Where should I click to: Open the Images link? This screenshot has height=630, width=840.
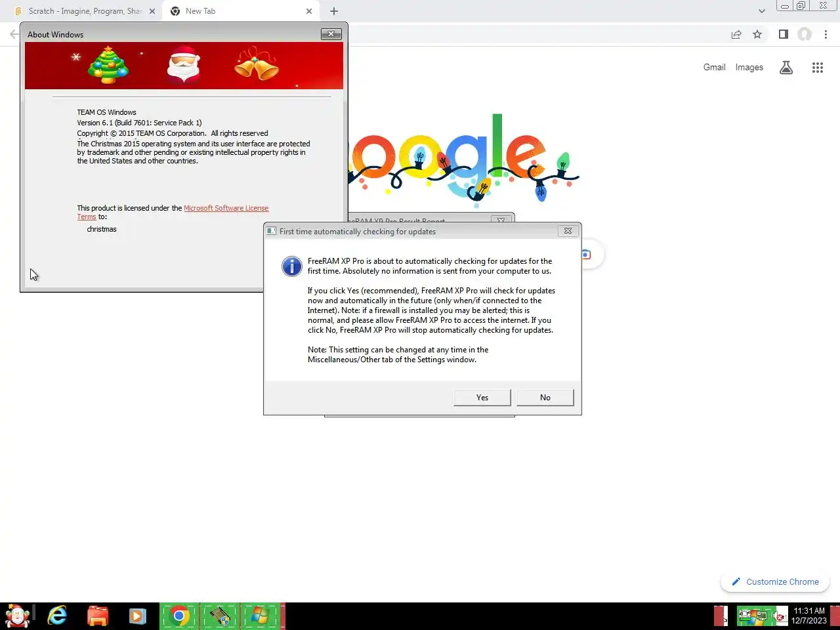[x=749, y=67]
